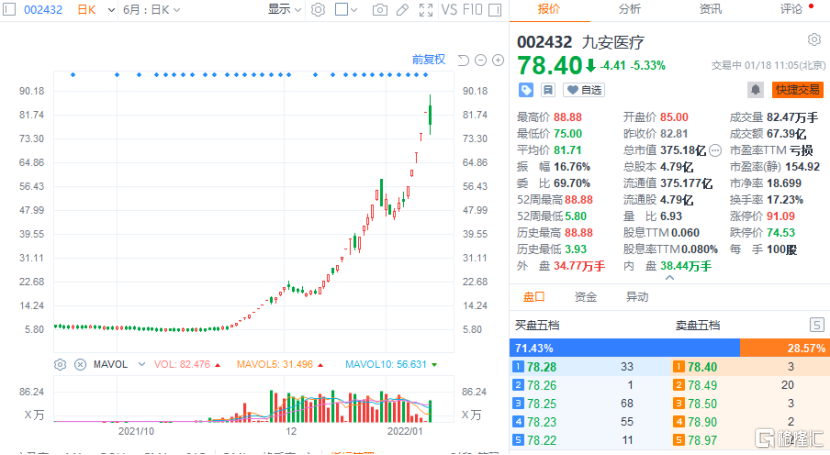This screenshot has width=830, height=455.
Task: Zoom out chart with minus icon
Action: (x=481, y=60)
